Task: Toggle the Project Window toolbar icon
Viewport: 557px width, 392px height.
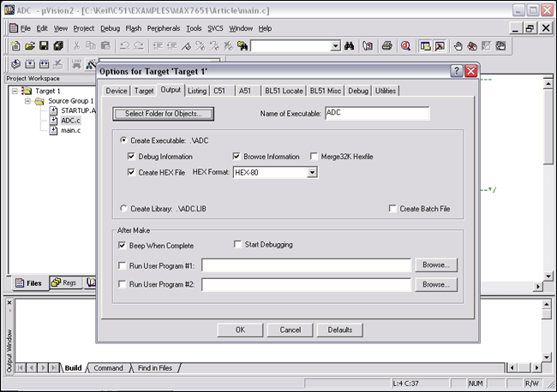Action: (x=425, y=46)
